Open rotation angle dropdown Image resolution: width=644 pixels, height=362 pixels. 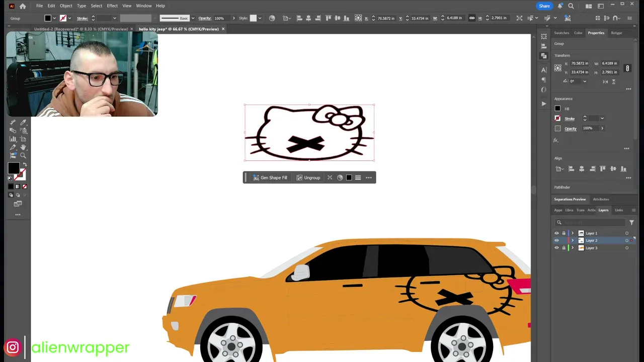(585, 81)
